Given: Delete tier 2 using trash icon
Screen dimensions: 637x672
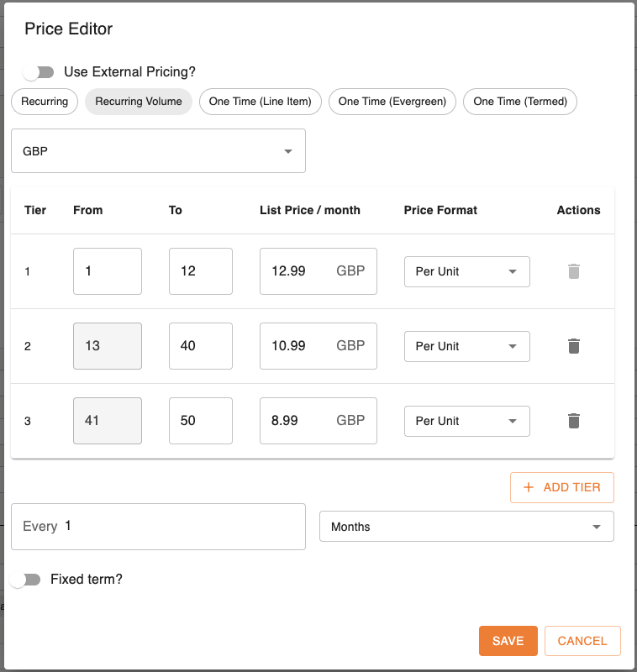Looking at the screenshot, I should (x=574, y=346).
